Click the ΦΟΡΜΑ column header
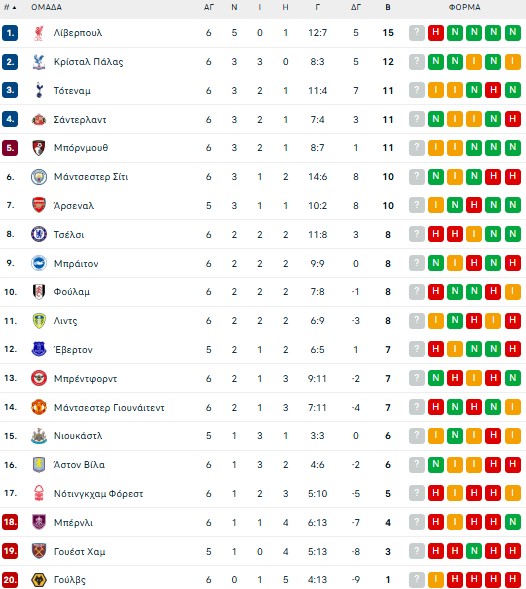Viewport: 526px width, 589px height. click(464, 7)
